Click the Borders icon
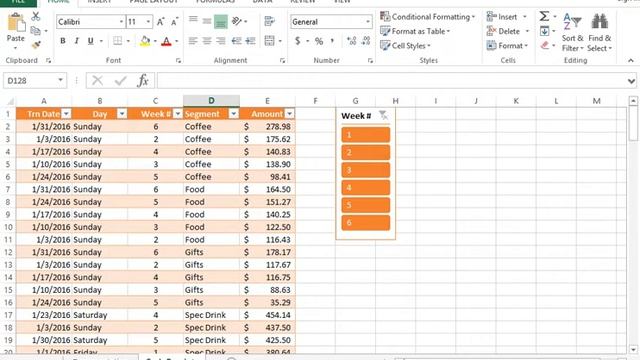The width and height of the screenshot is (640, 360). [118, 41]
